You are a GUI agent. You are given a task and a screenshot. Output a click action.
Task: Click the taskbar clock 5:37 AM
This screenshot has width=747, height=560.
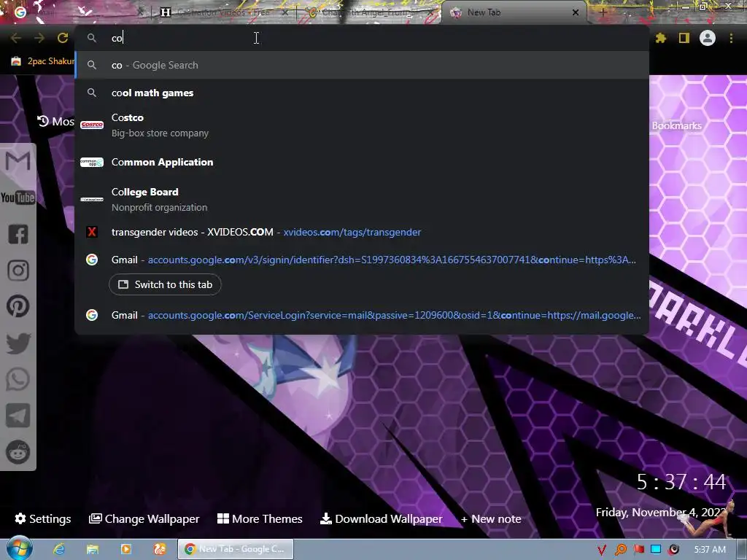coord(709,550)
